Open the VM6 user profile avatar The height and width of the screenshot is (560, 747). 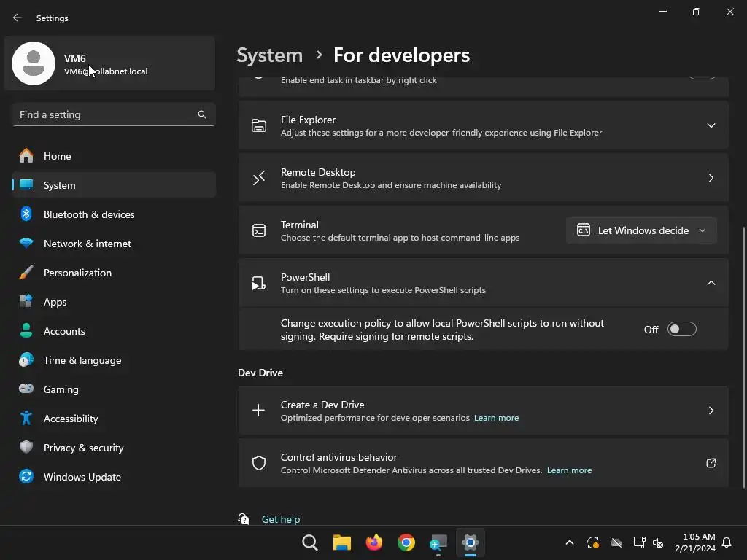(x=34, y=63)
